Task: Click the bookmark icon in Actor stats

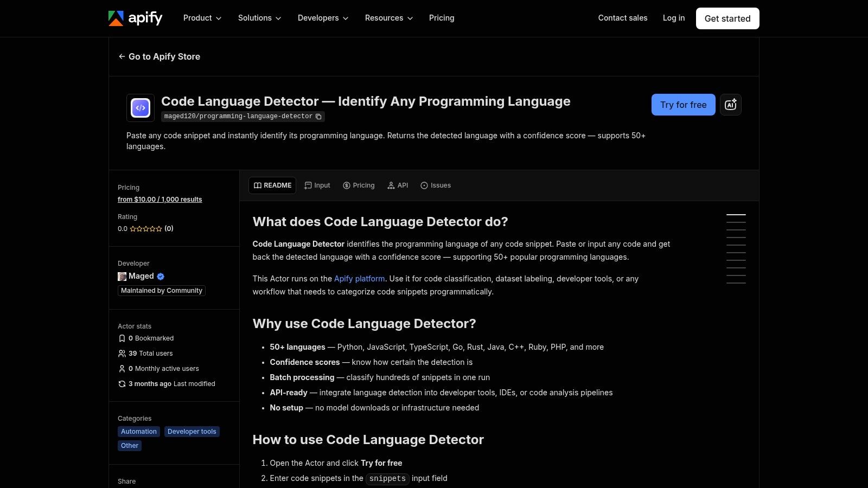Action: coord(122,338)
